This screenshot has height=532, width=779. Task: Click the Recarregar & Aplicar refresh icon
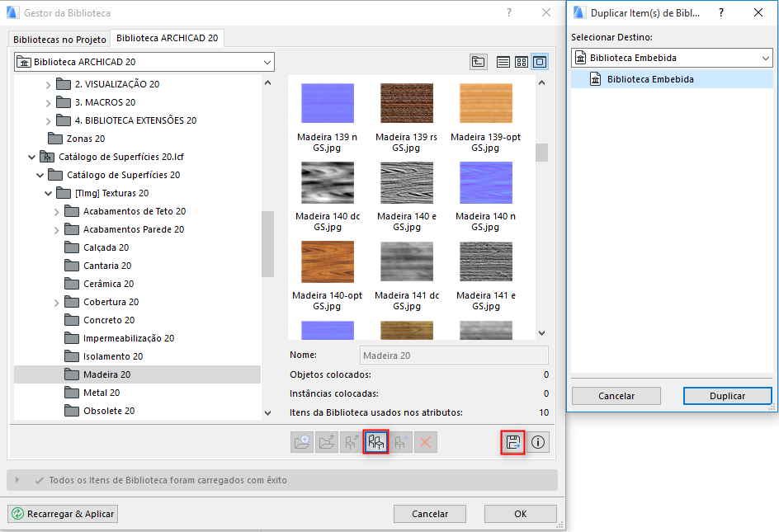point(18,514)
